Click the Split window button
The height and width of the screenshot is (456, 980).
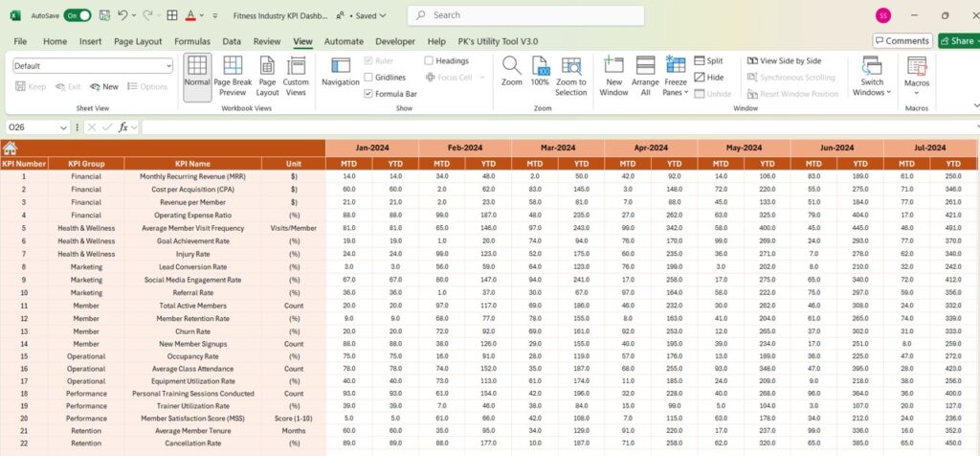709,60
